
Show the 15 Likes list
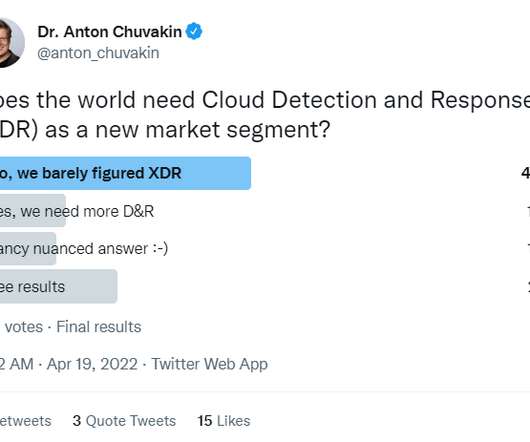[224, 421]
